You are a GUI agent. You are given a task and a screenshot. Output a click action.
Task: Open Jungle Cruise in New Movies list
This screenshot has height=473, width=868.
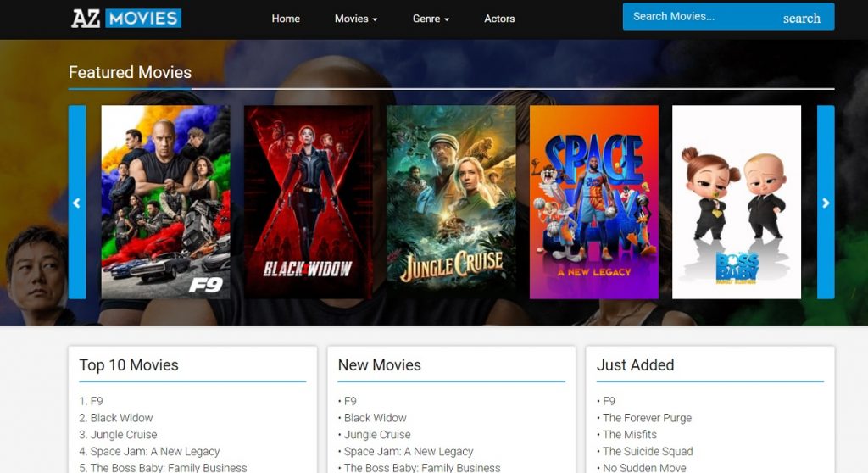point(377,435)
